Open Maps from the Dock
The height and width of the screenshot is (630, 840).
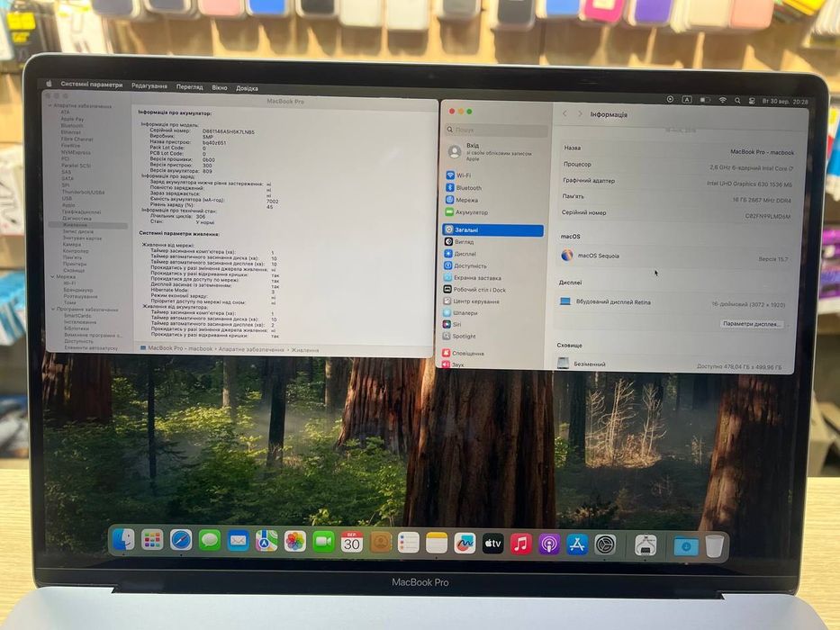(266, 542)
